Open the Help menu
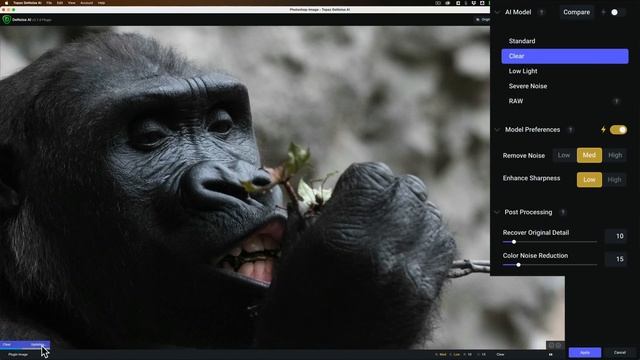Image resolution: width=640 pixels, height=360 pixels. [x=102, y=3]
